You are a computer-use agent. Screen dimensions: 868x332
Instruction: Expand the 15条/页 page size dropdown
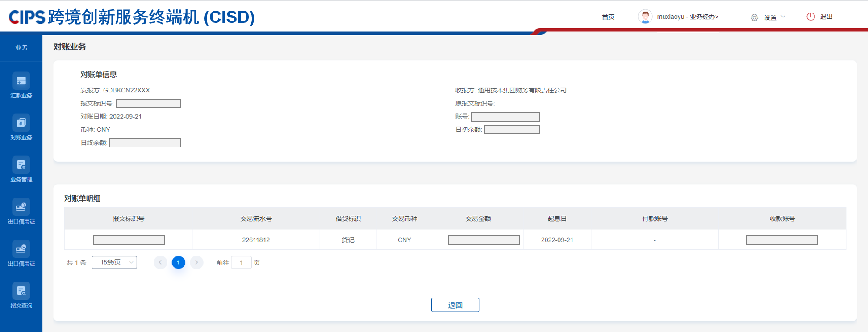(114, 262)
